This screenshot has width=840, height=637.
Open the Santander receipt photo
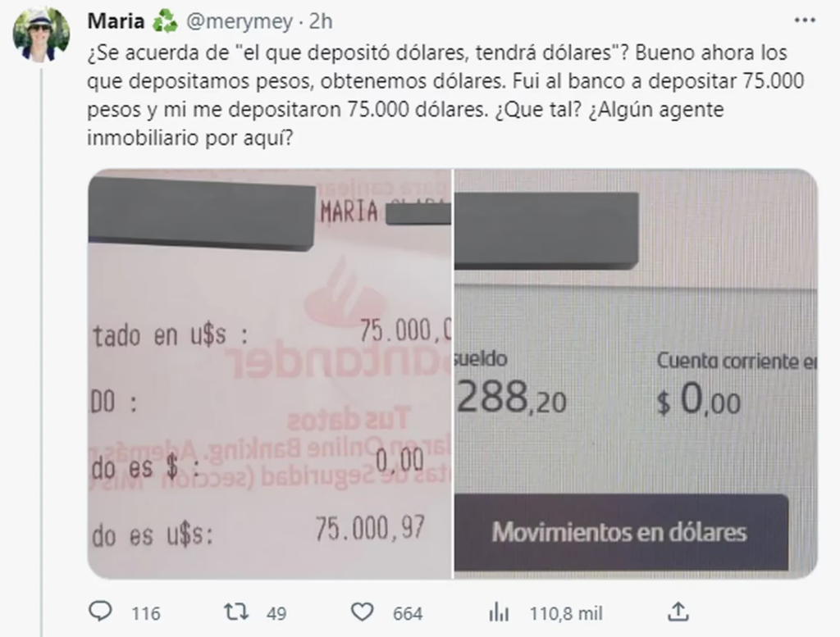pyautogui.click(x=269, y=374)
